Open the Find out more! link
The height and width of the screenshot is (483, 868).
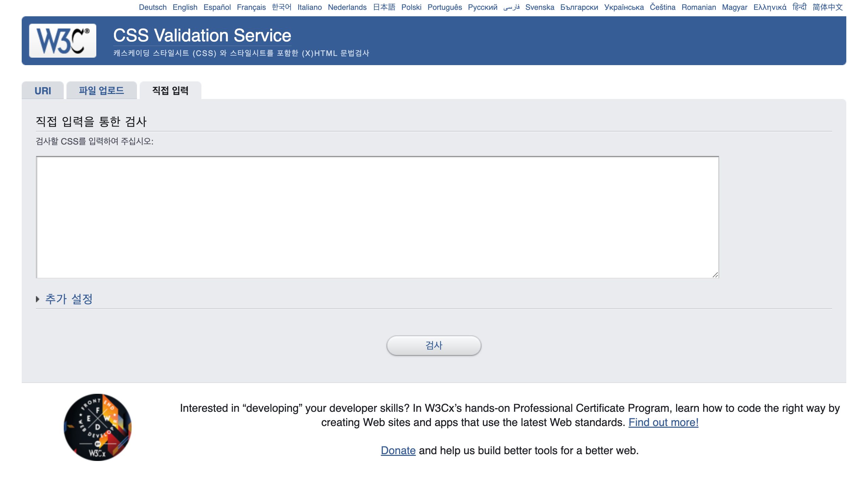tap(663, 422)
